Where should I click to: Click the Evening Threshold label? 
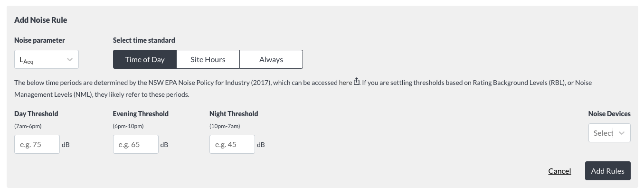(141, 114)
